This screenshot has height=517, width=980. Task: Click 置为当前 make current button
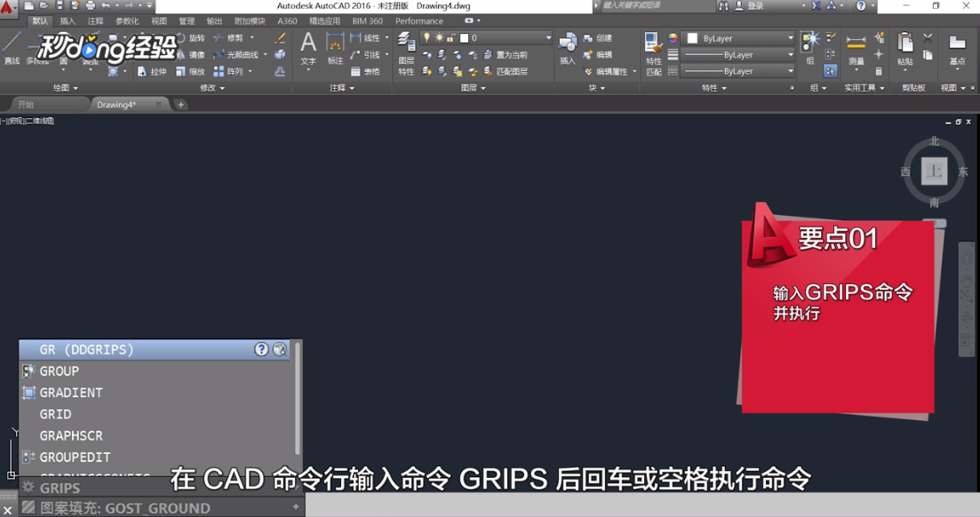click(x=506, y=55)
